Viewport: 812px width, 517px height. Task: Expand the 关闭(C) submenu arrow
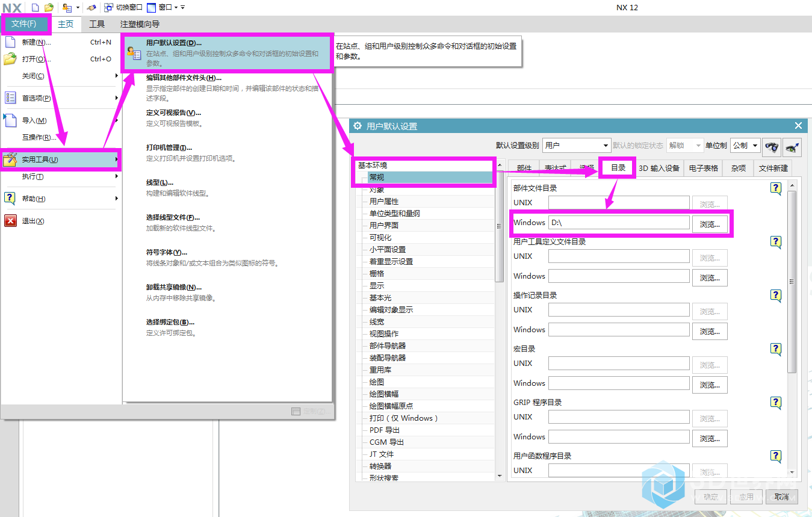coord(117,76)
